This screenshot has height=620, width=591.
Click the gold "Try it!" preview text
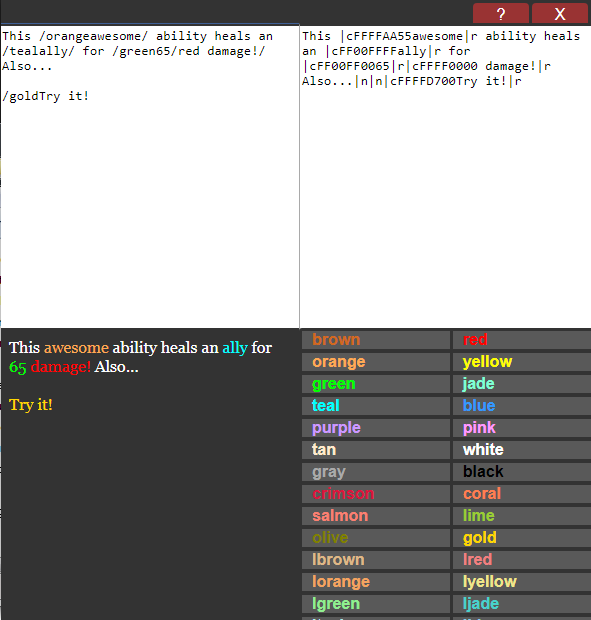point(31,405)
